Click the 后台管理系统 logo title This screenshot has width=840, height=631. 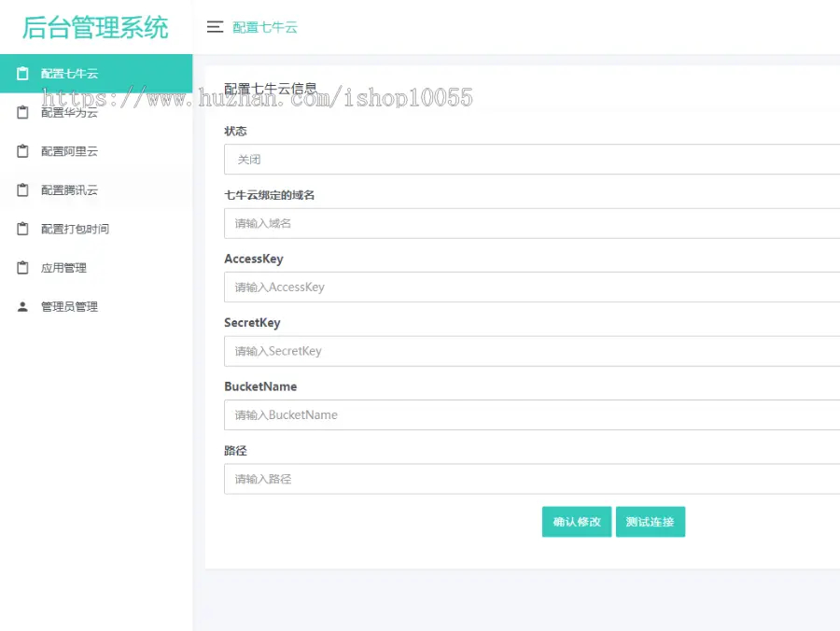pos(95,27)
